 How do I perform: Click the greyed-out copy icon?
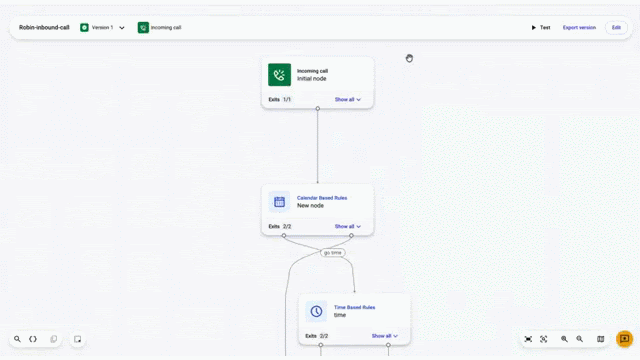coord(53,339)
